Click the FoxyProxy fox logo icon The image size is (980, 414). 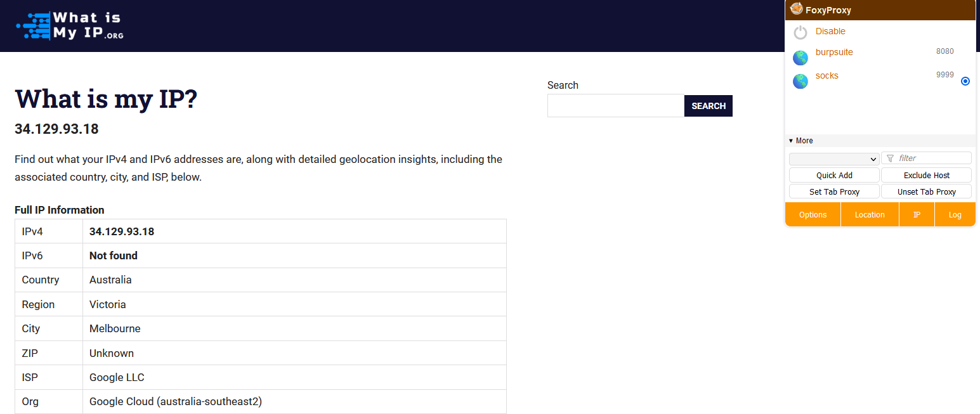pyautogui.click(x=796, y=10)
